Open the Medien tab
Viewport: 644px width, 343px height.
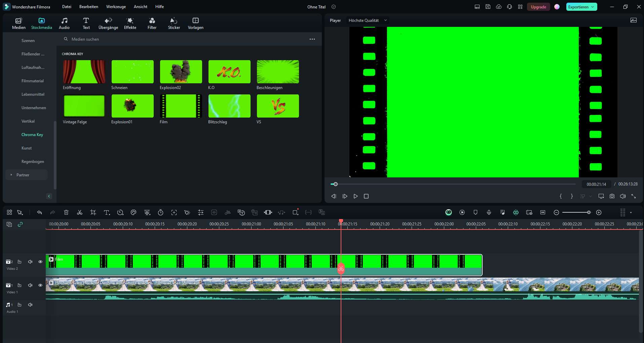coord(18,24)
